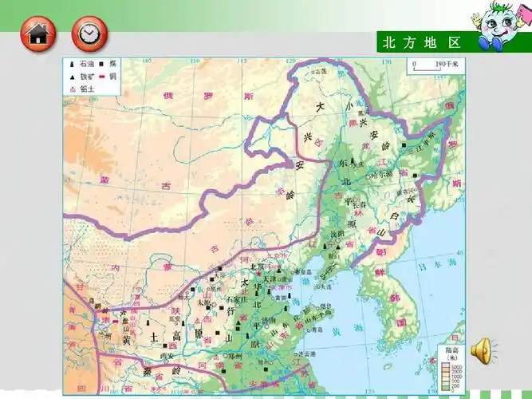Click the 长春 city label
The image size is (532, 399).
[360, 205]
